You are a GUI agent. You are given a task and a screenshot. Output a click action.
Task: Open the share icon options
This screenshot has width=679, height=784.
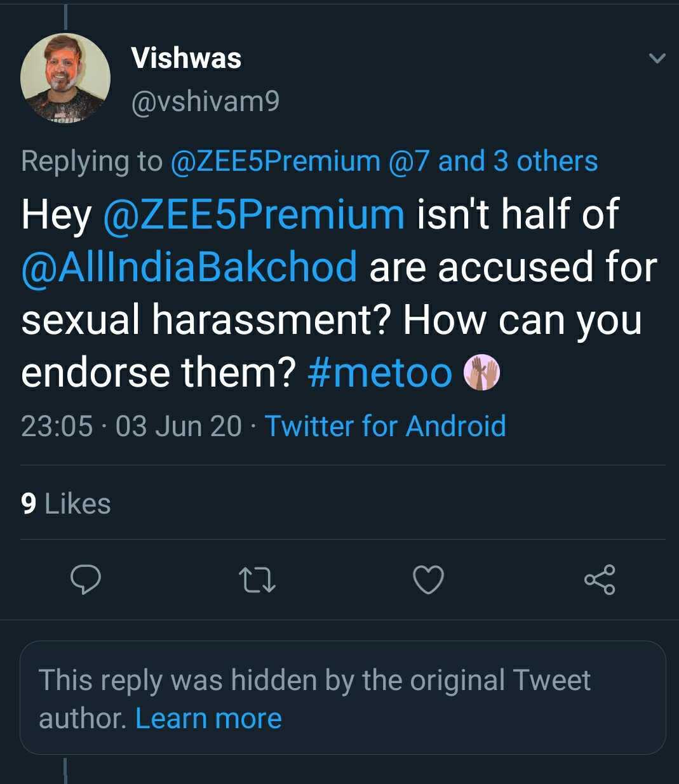pos(599,579)
